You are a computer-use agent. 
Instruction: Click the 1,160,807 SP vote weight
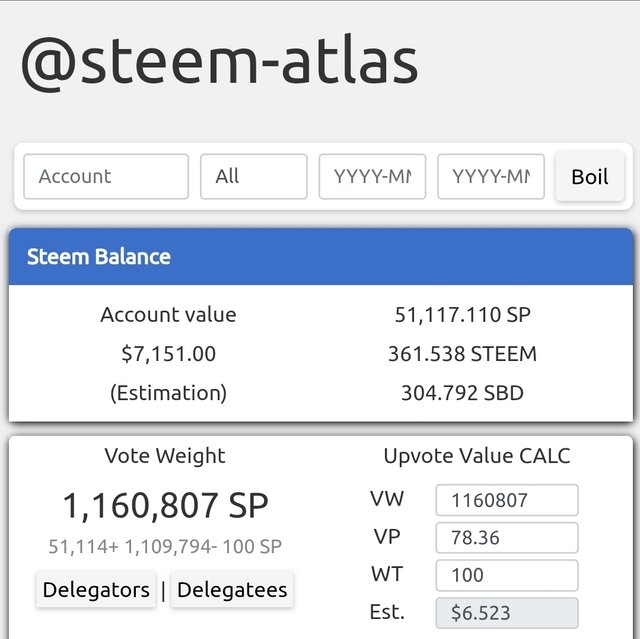pyautogui.click(x=165, y=505)
